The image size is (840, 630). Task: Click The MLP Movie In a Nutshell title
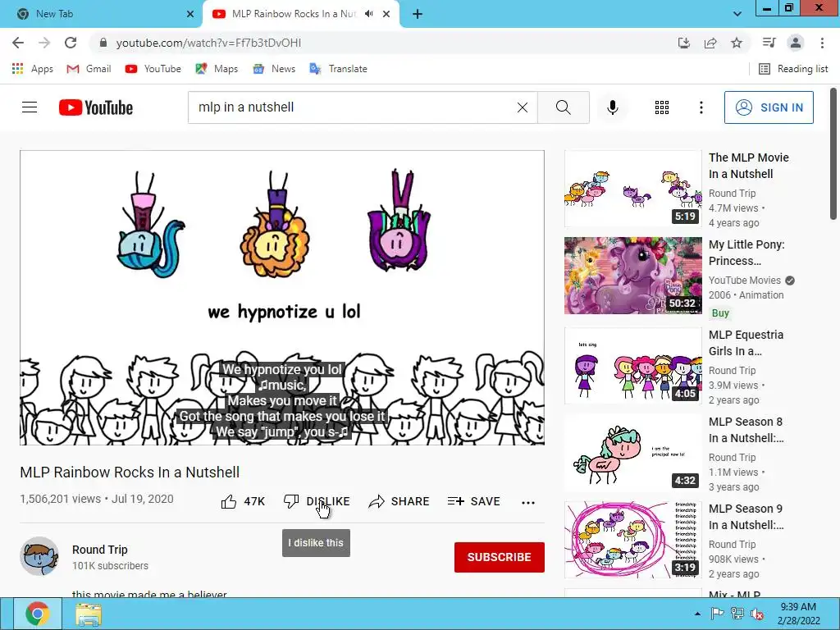pyautogui.click(x=748, y=166)
